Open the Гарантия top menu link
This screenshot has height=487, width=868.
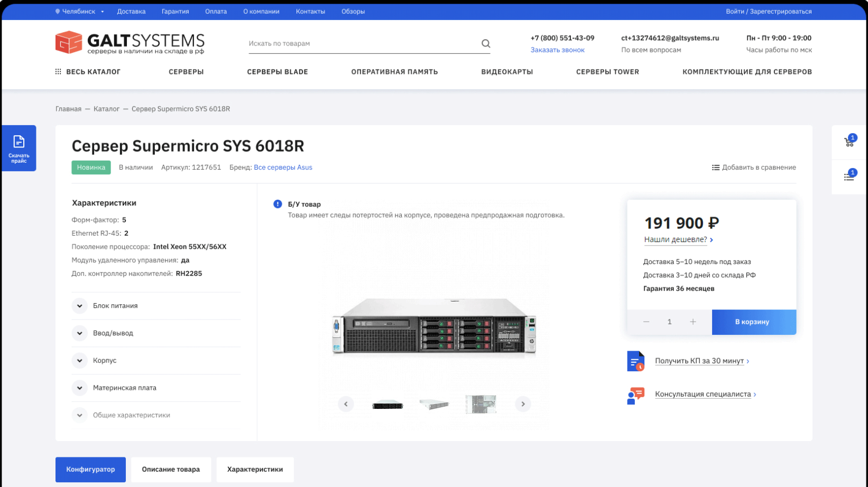coord(175,11)
